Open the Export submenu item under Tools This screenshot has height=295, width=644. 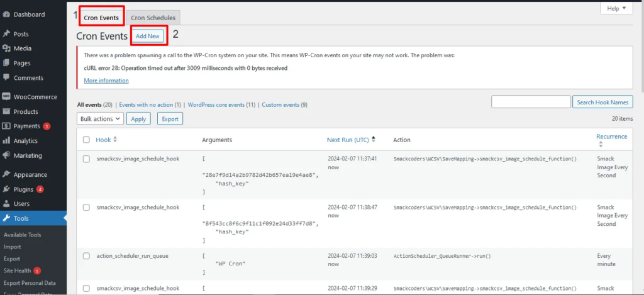pos(12,259)
